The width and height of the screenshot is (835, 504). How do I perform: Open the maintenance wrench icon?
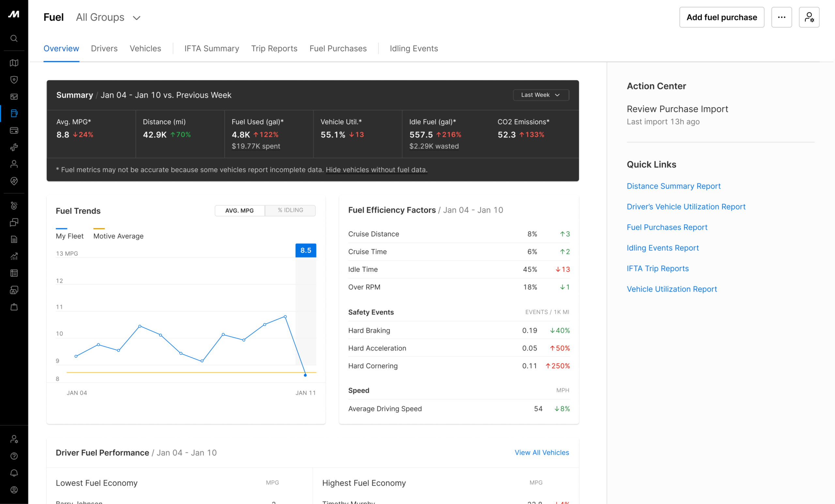click(14, 147)
